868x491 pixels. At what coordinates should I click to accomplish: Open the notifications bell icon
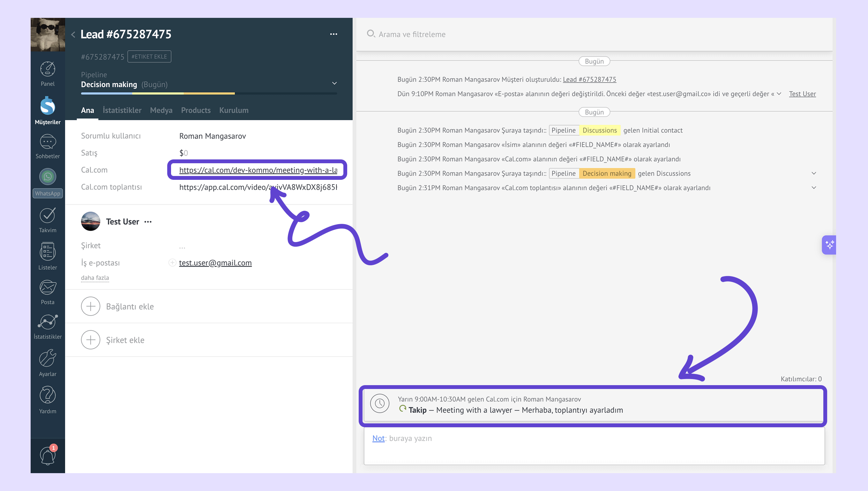click(x=48, y=455)
